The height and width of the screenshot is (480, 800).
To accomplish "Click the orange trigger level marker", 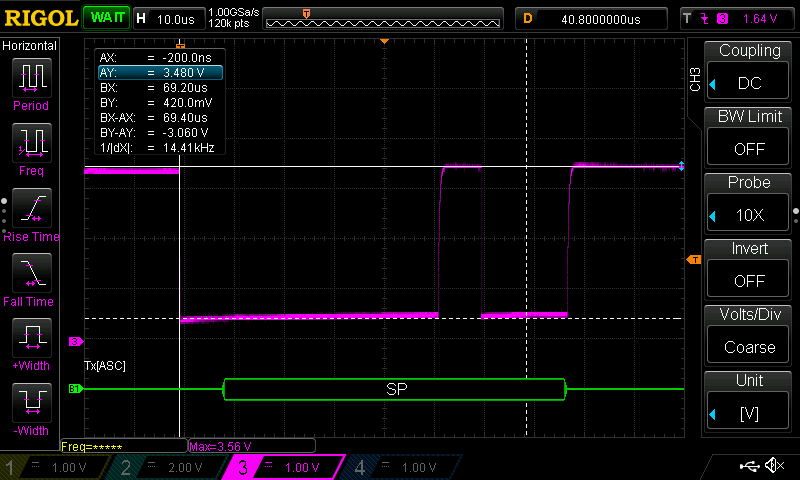I will (694, 260).
